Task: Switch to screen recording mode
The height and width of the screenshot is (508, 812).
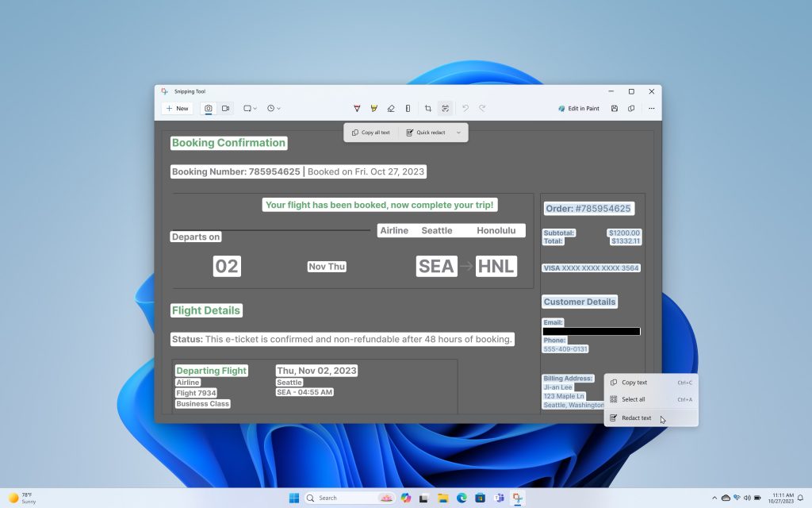Action: [225, 108]
